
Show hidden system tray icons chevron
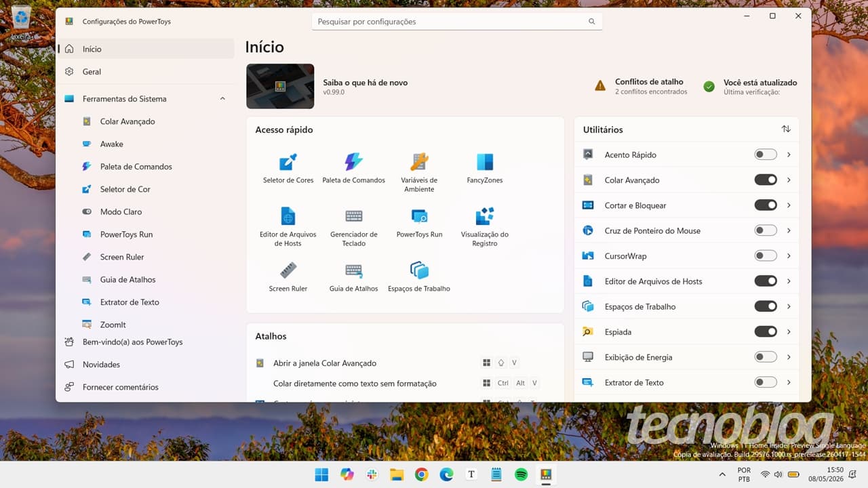pyautogui.click(x=722, y=474)
